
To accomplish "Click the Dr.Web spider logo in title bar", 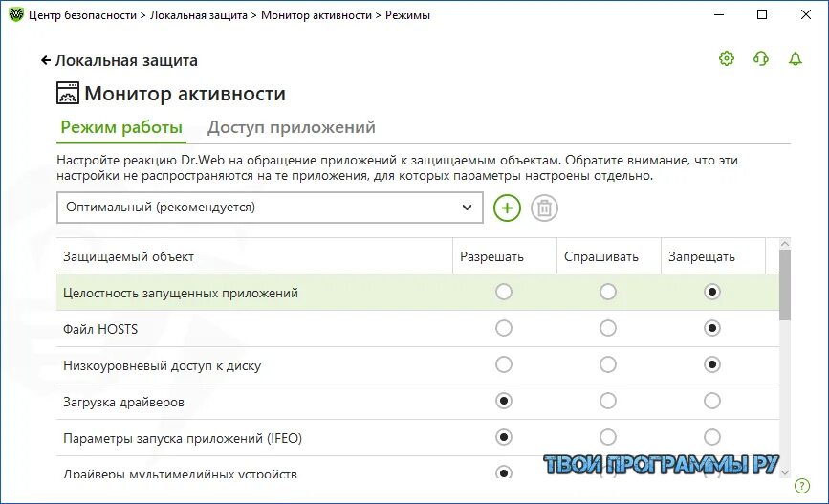I will 16,14.
